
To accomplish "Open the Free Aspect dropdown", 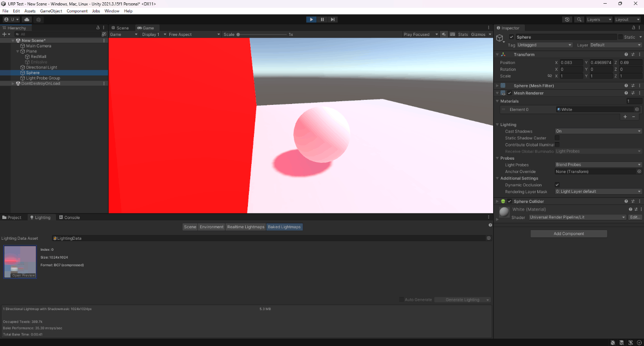I will coord(194,35).
